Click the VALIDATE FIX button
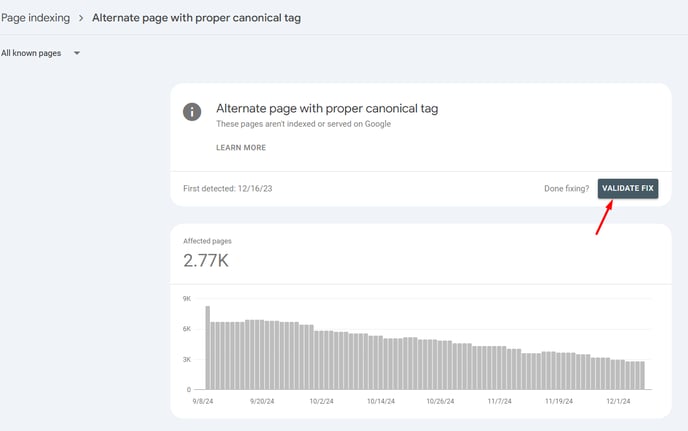 tap(627, 188)
